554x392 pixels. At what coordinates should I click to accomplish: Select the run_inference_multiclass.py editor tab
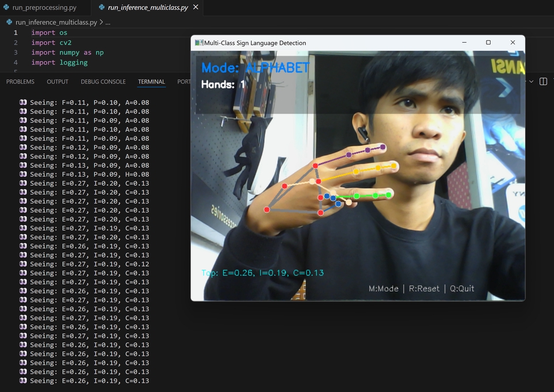coord(148,7)
